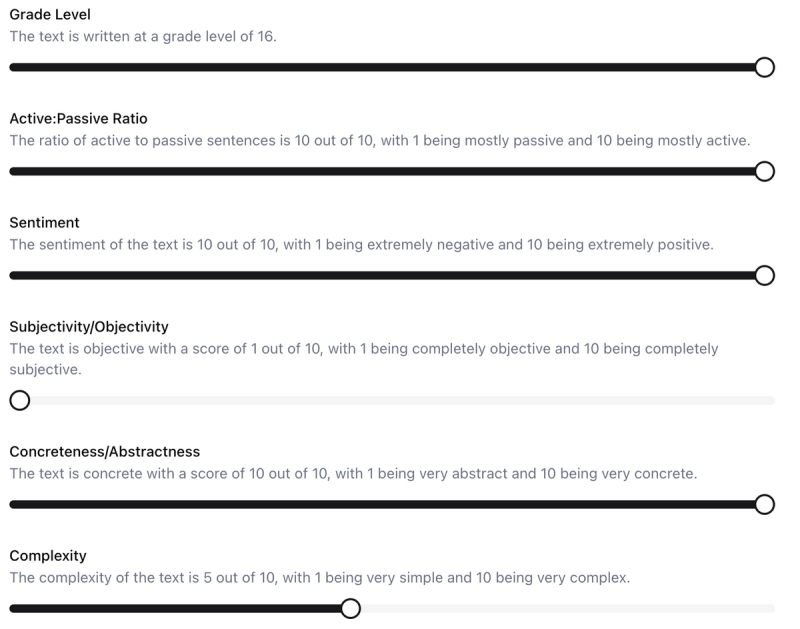Click the complexity 5 out of 10 description

click(320, 577)
